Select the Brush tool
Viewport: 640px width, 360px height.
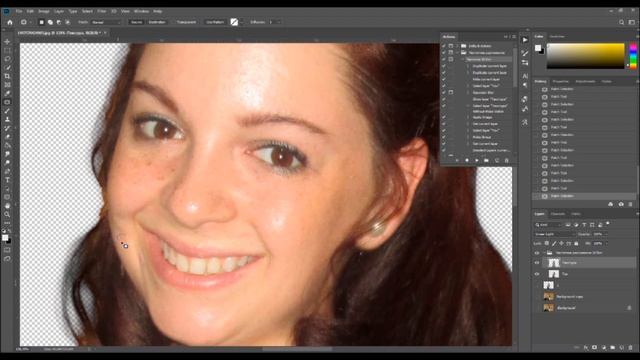tap(7, 111)
